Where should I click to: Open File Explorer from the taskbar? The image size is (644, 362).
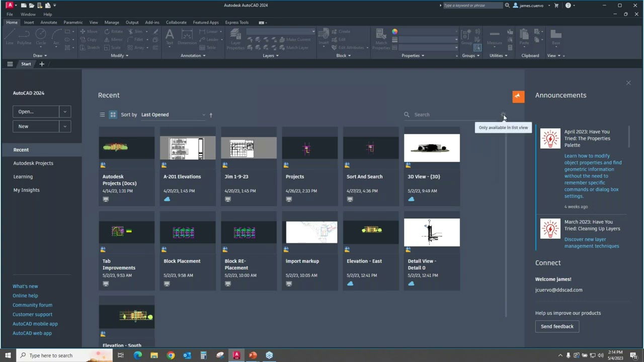[x=154, y=355]
